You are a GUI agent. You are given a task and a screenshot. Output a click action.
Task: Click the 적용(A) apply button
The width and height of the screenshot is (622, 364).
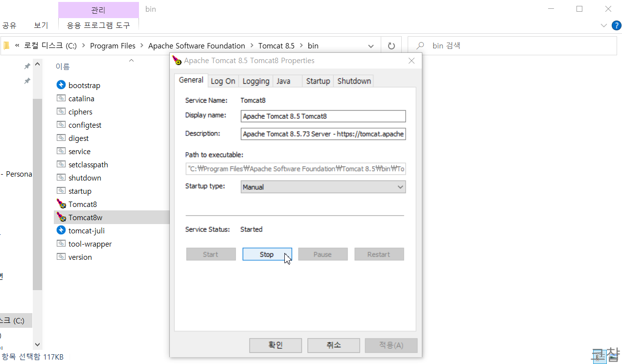(x=391, y=345)
